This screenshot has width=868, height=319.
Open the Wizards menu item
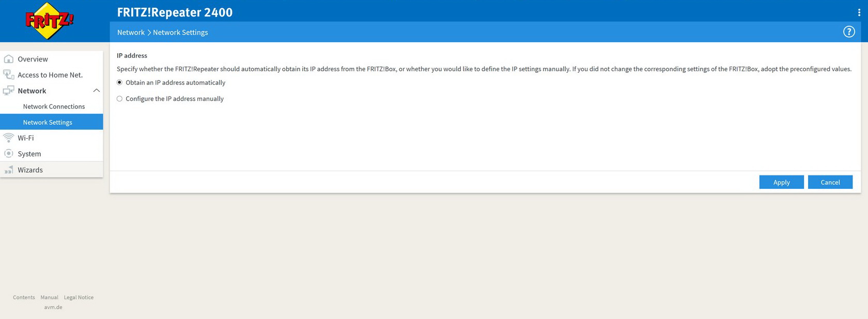(x=52, y=170)
